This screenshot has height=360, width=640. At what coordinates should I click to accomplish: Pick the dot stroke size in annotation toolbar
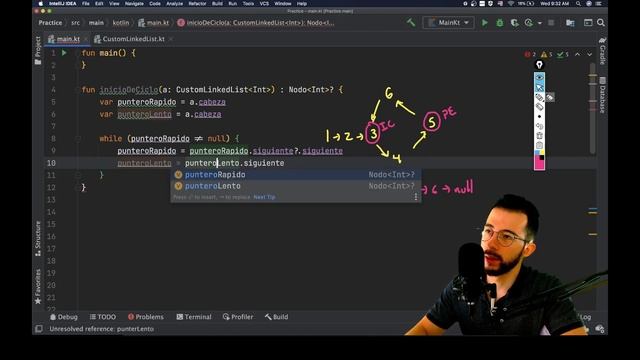click(x=540, y=117)
